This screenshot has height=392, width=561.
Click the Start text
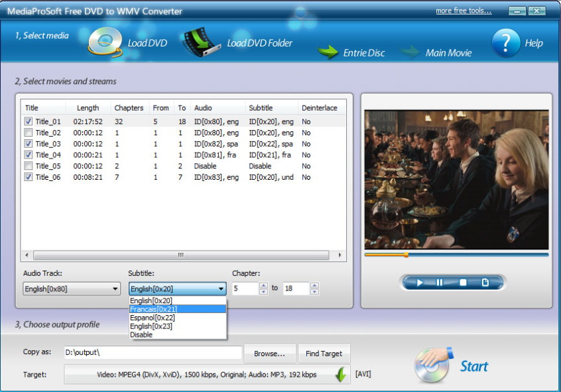pos(474,366)
